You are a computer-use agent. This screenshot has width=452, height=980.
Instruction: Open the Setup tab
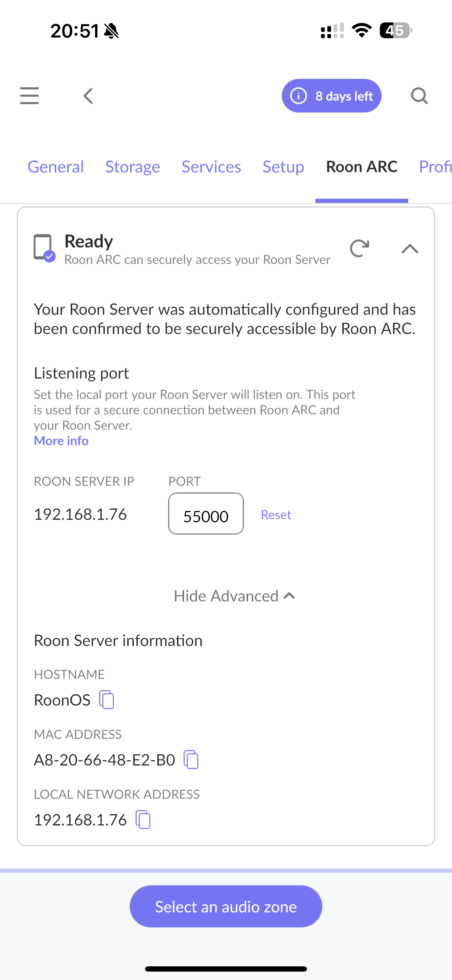click(283, 166)
